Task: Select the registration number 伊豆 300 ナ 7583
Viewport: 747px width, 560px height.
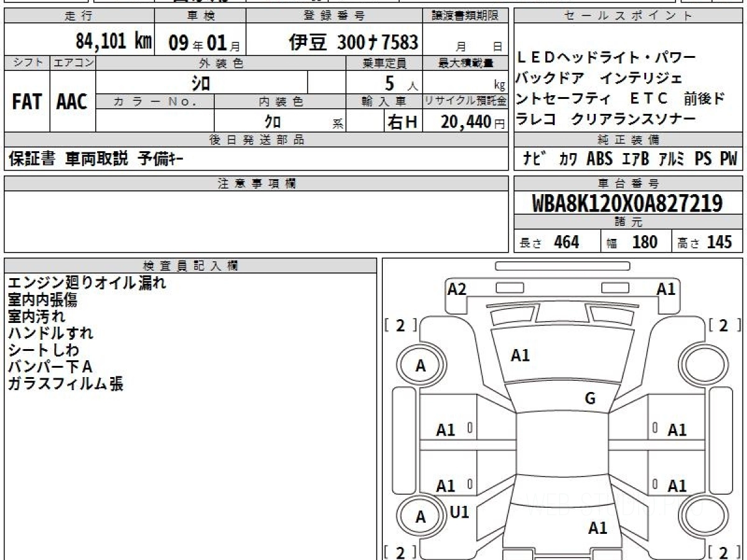Action: (x=354, y=42)
